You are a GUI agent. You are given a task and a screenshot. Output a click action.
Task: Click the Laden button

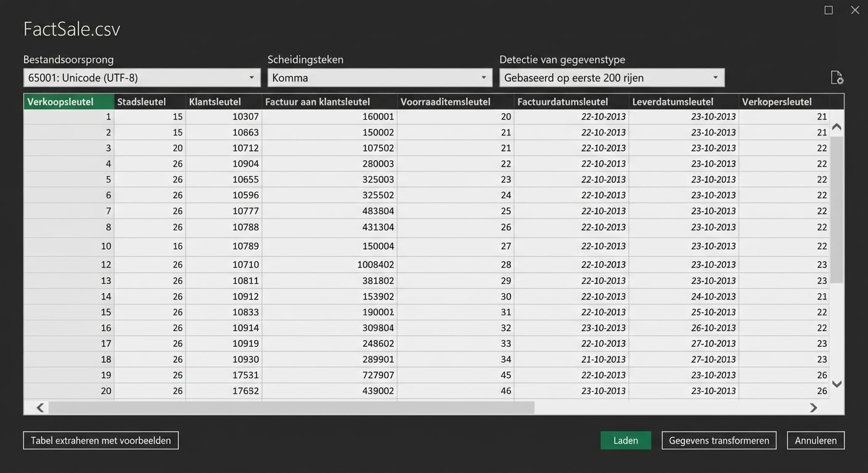(626, 440)
